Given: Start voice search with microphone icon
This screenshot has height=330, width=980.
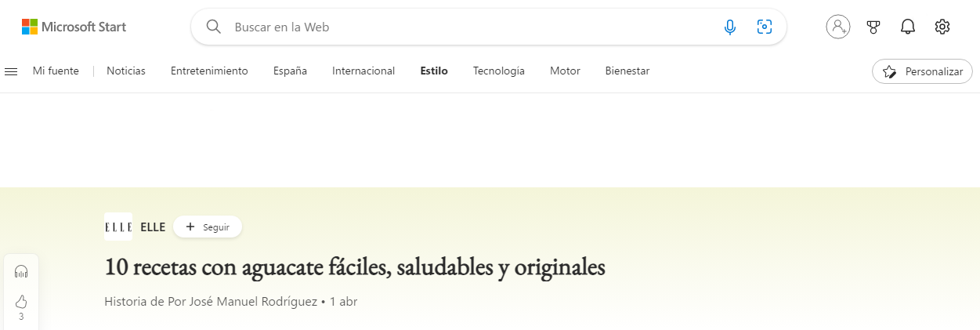Looking at the screenshot, I should (x=730, y=27).
